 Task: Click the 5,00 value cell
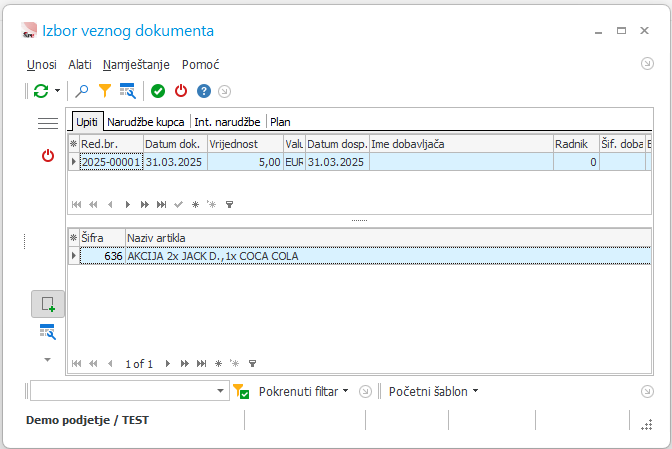(246, 162)
